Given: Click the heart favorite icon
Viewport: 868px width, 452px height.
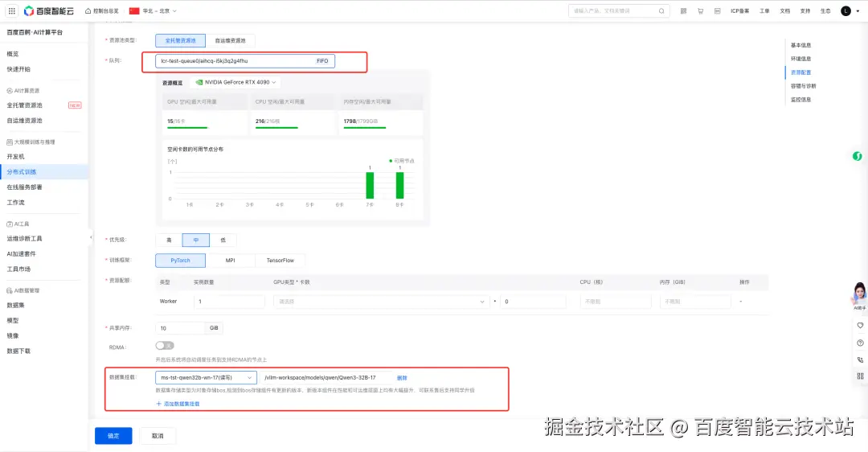Looking at the screenshot, I should click(860, 325).
